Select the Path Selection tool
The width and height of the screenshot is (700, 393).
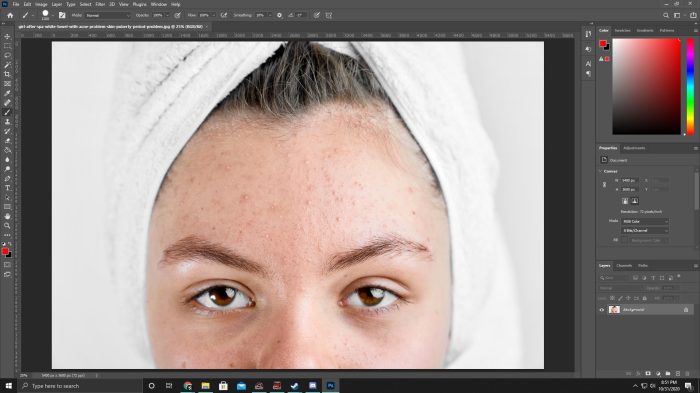(x=7, y=197)
